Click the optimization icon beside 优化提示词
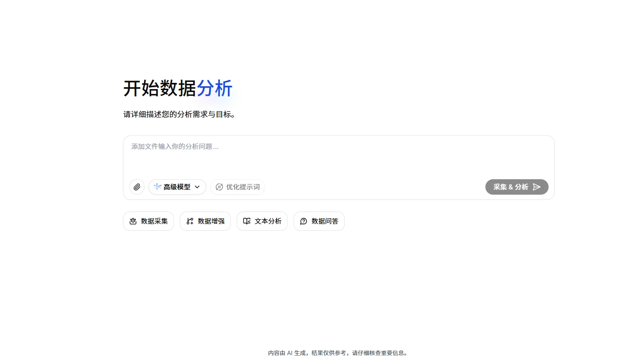The height and width of the screenshot is (357, 644). pos(219,187)
